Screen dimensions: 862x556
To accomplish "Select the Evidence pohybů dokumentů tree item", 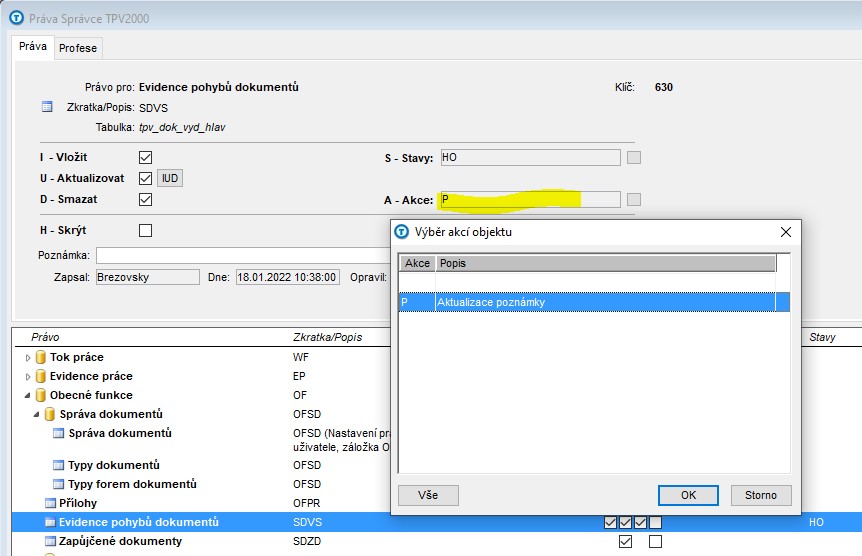I will coord(139,522).
